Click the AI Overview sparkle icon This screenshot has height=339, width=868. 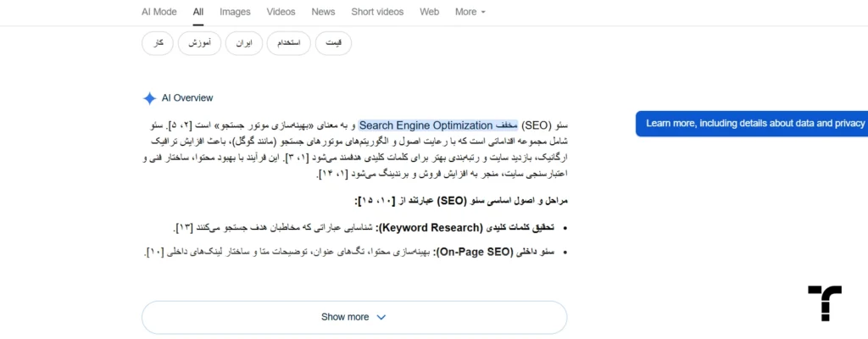point(149,98)
